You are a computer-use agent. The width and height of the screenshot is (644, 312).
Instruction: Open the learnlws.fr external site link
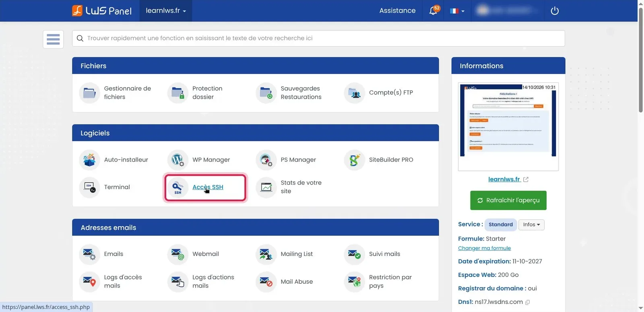tap(508, 179)
